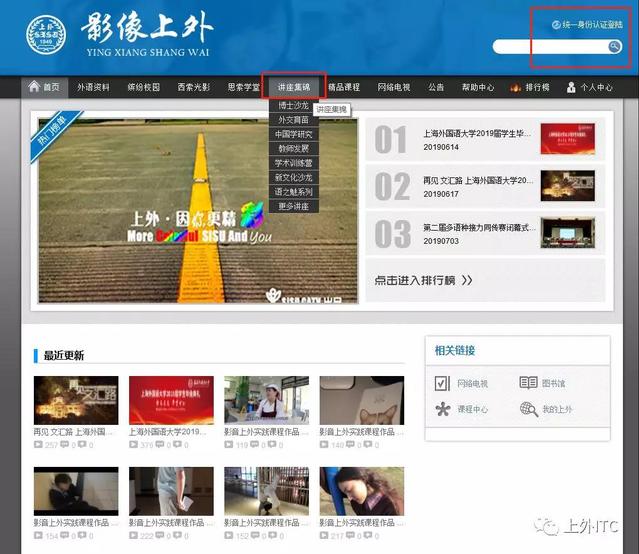Click the flame icon beside 排行榜
The image size is (639, 554).
tap(516, 87)
